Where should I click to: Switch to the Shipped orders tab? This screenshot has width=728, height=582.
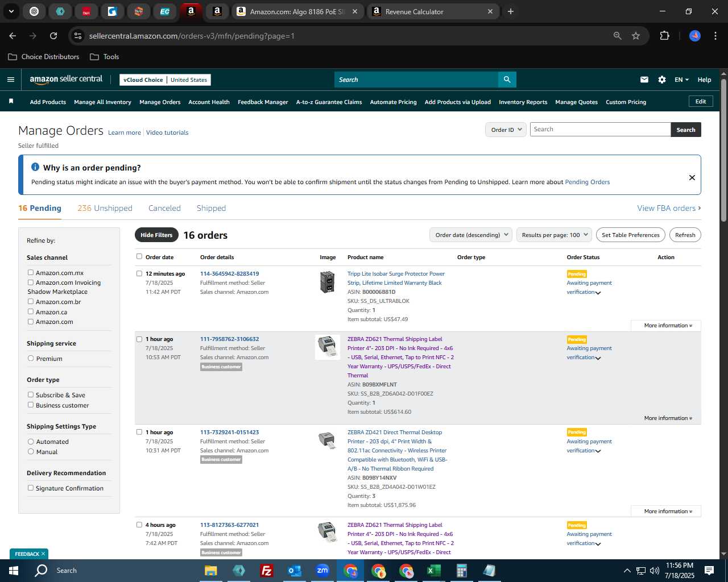[211, 208]
